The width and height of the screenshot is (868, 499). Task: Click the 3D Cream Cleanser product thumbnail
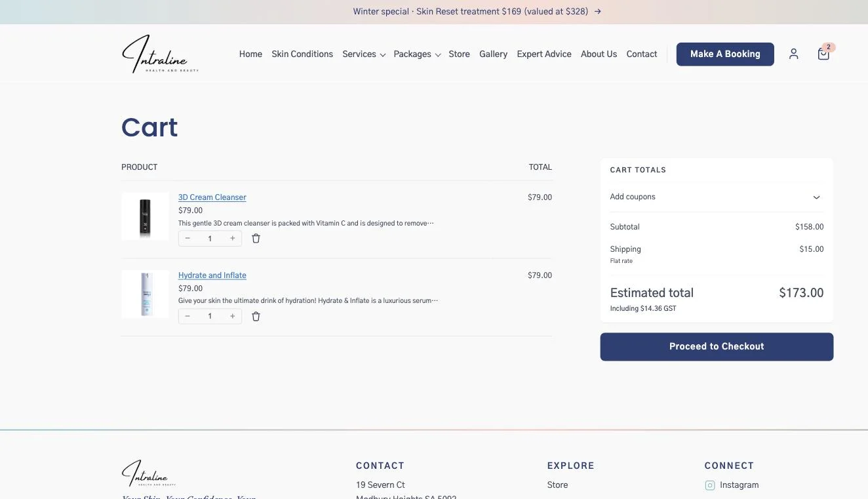click(x=145, y=216)
